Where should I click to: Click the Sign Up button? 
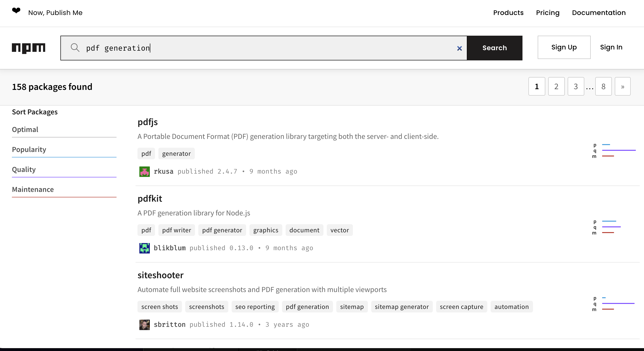(564, 47)
